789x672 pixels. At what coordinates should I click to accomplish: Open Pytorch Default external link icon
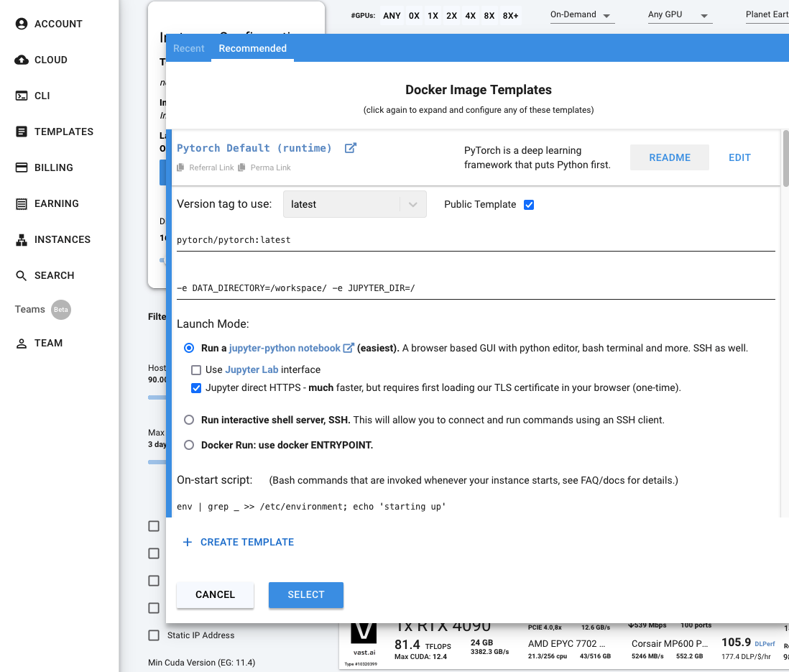coord(350,148)
